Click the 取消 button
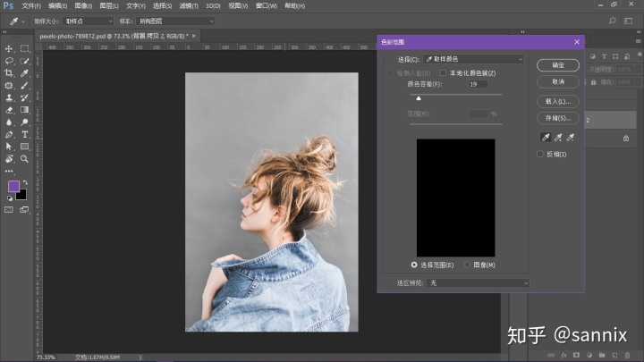Screen dimensions: 644x362 coord(558,81)
